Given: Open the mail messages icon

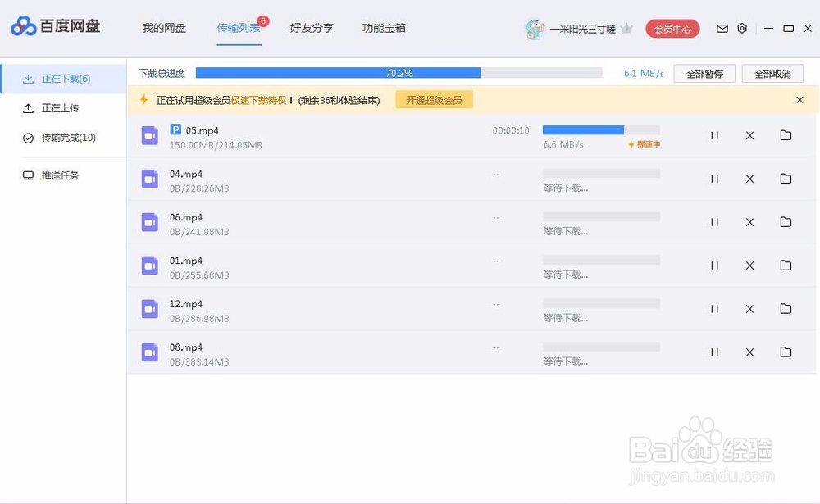Looking at the screenshot, I should (722, 29).
